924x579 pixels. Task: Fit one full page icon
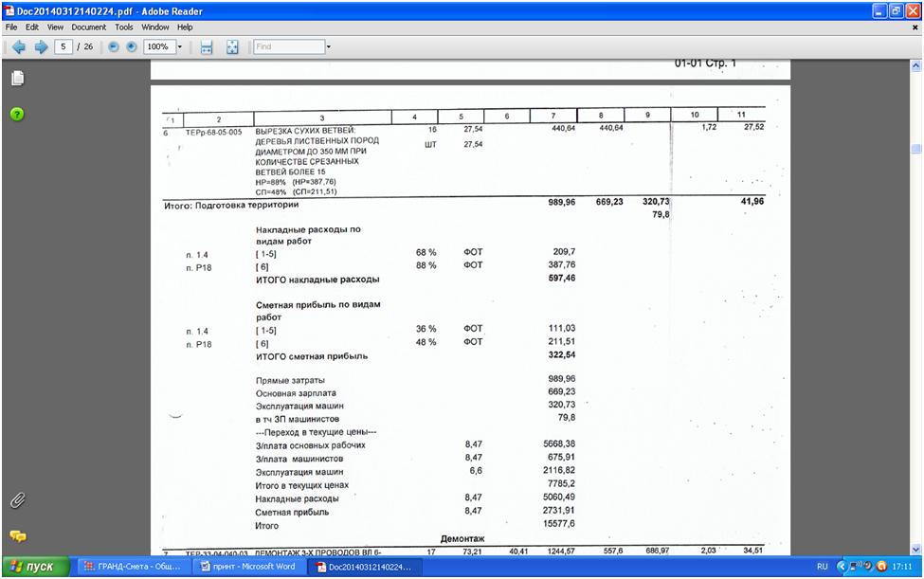[x=232, y=47]
